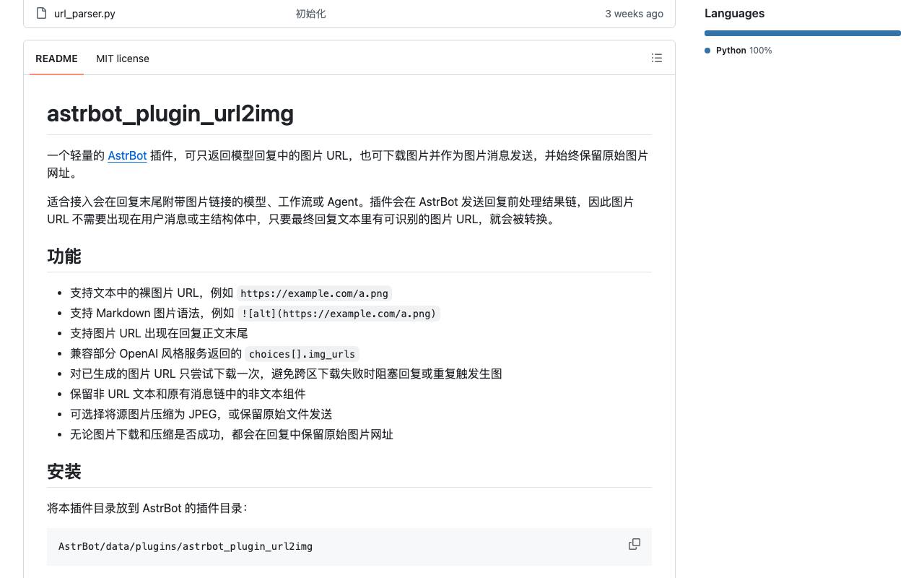Click the blue Python language bar
Viewport: 924px width, 578px height.
[x=803, y=33]
